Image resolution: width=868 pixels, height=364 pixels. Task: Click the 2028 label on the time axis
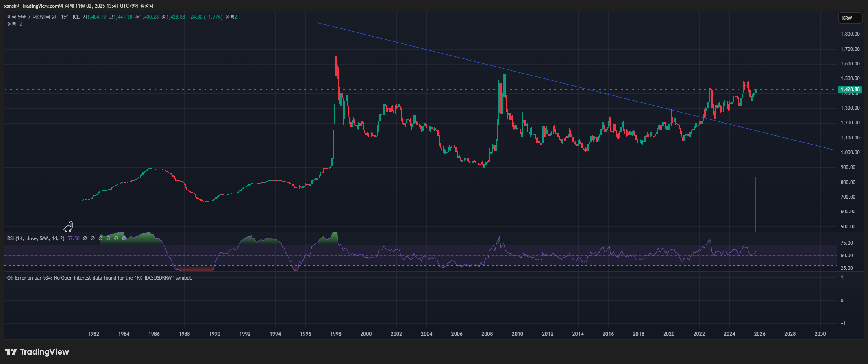pyautogui.click(x=790, y=334)
